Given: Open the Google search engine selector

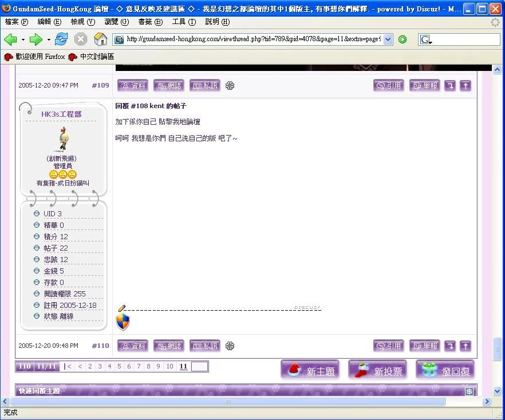Looking at the screenshot, I should 426,39.
